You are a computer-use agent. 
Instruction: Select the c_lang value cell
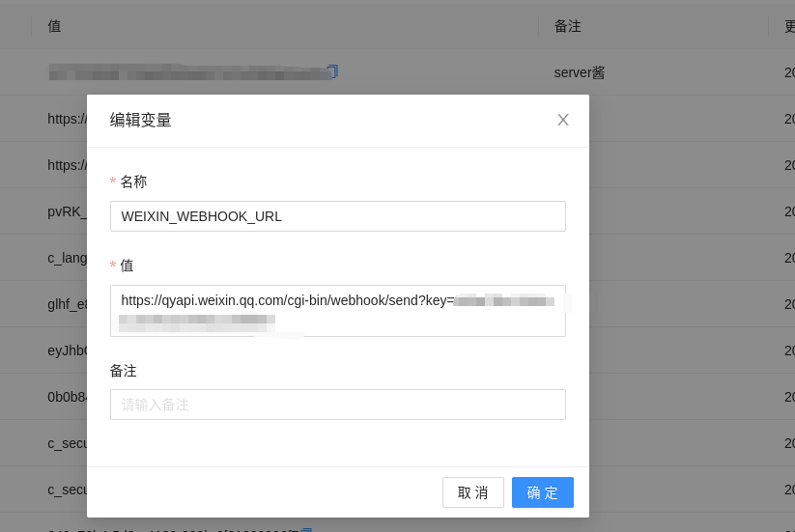(68, 258)
